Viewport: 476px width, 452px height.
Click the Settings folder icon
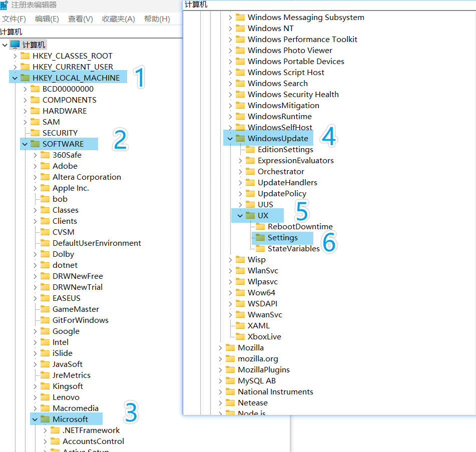[260, 237]
